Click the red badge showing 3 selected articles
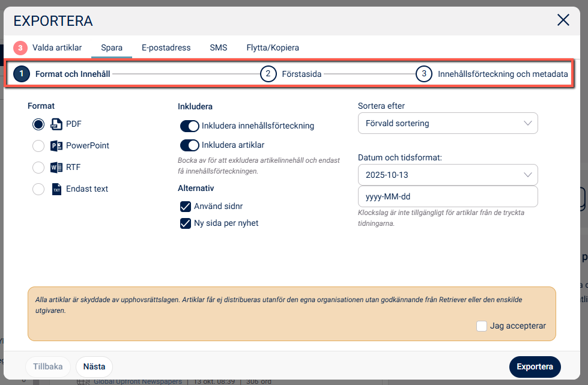 tap(20, 48)
